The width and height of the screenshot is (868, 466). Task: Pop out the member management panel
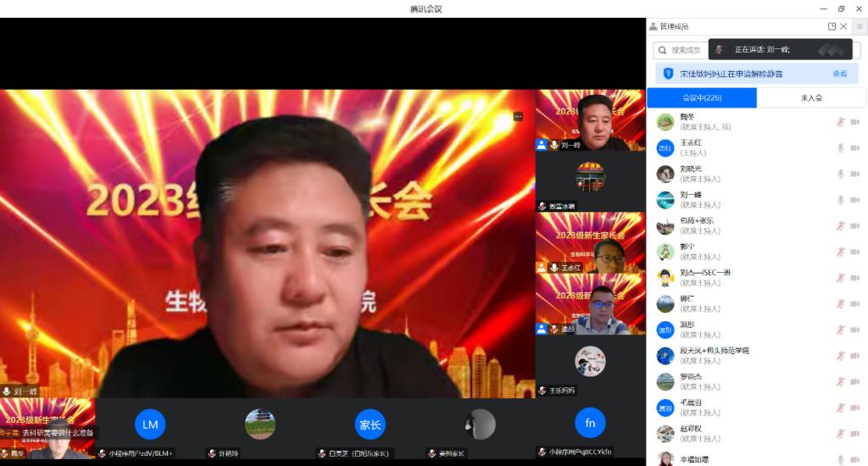pos(832,26)
